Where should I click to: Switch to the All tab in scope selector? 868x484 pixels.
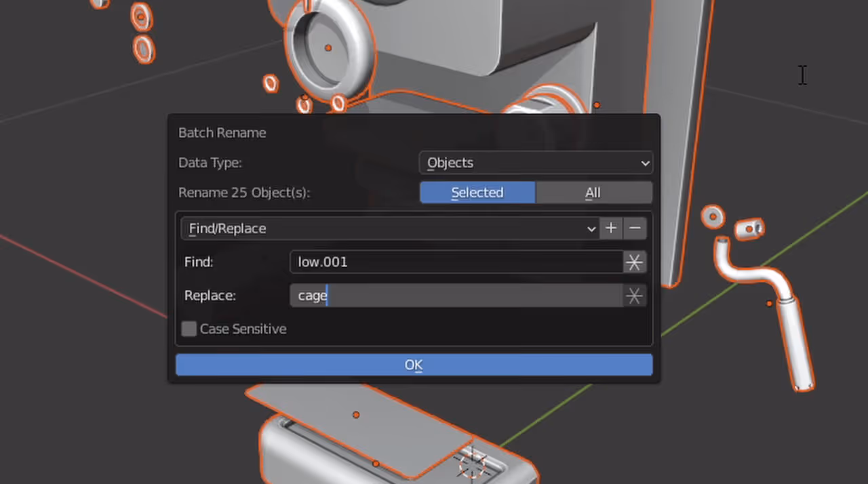pos(593,193)
